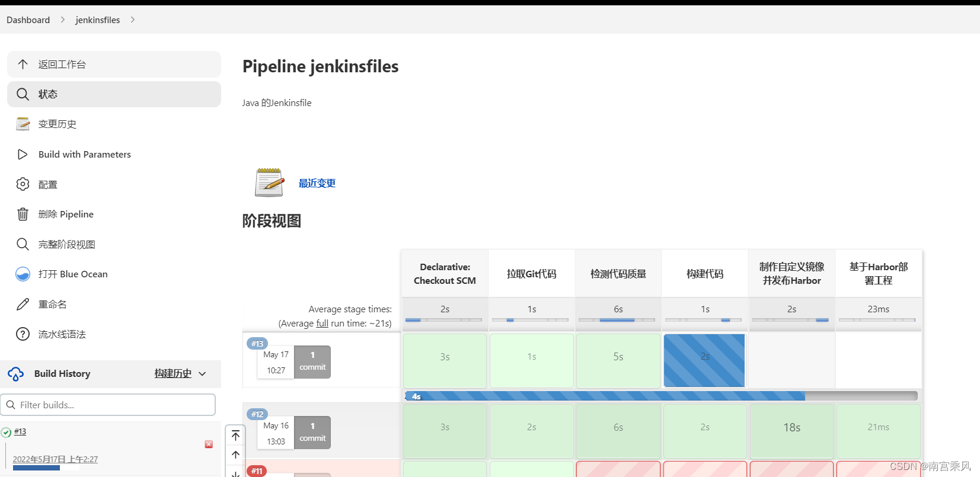Click the jenkinsfiles breadcrumb link
The height and width of the screenshot is (477, 980).
(x=97, y=20)
